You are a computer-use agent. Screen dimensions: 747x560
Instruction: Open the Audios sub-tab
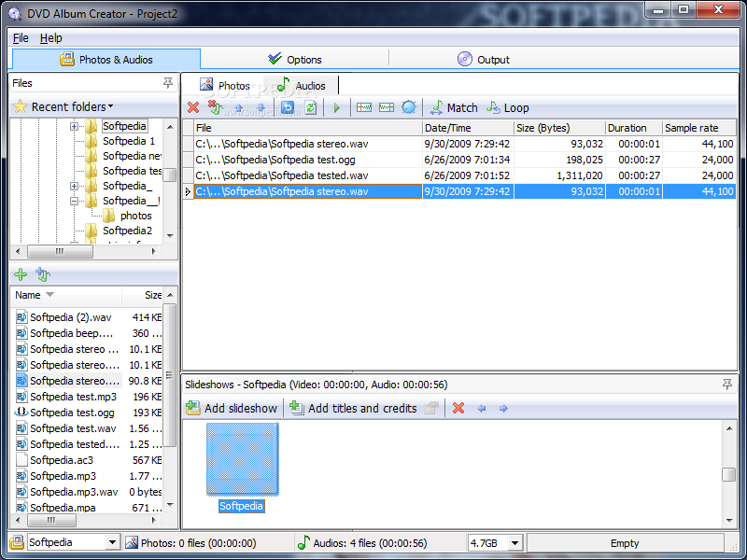[301, 86]
